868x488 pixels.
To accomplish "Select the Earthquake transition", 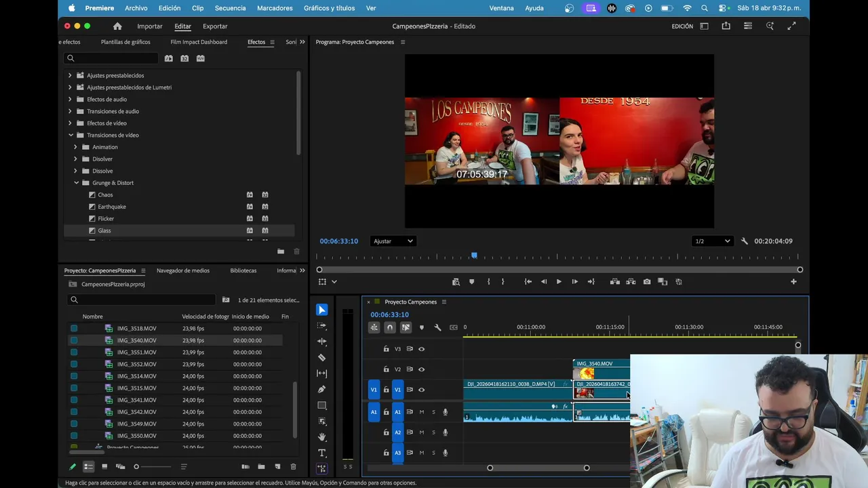I will [x=112, y=207].
